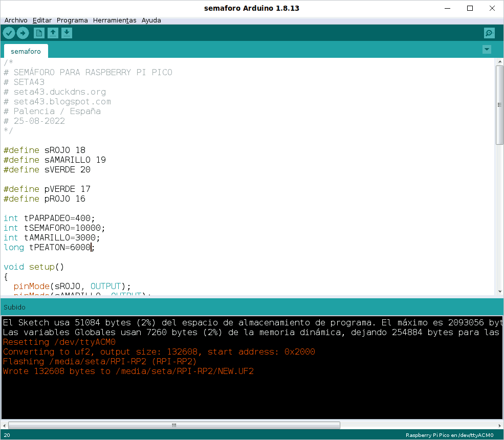Click the 'int tPARPADEO=400;' line
The image size is (504, 440).
49,218
